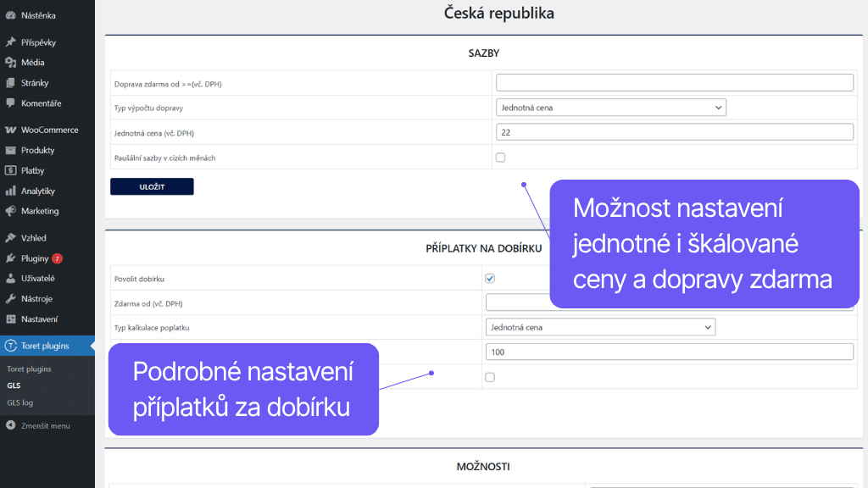Click the ULOŽIT save button

pyautogui.click(x=152, y=186)
